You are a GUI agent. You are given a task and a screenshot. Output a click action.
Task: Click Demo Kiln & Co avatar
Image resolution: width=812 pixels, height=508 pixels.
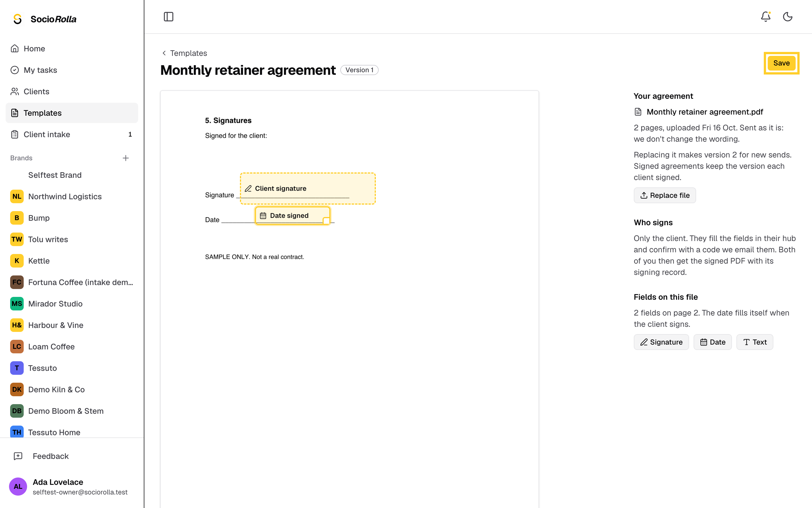click(x=17, y=389)
